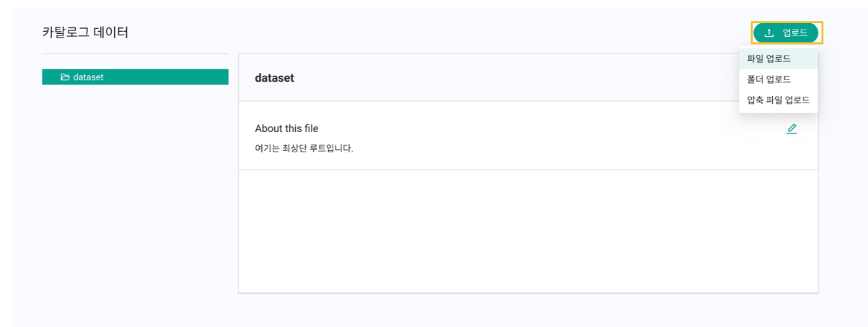Click the open folder icon beside dataset

65,77
